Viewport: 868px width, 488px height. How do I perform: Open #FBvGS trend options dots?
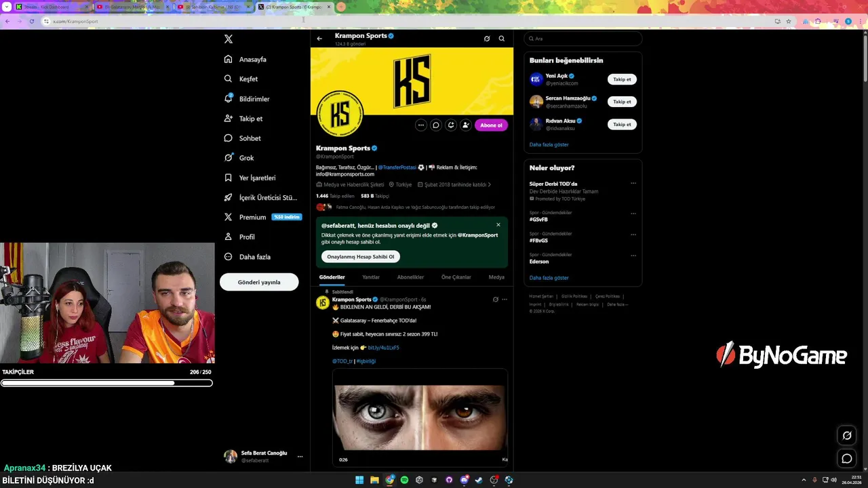tap(633, 235)
